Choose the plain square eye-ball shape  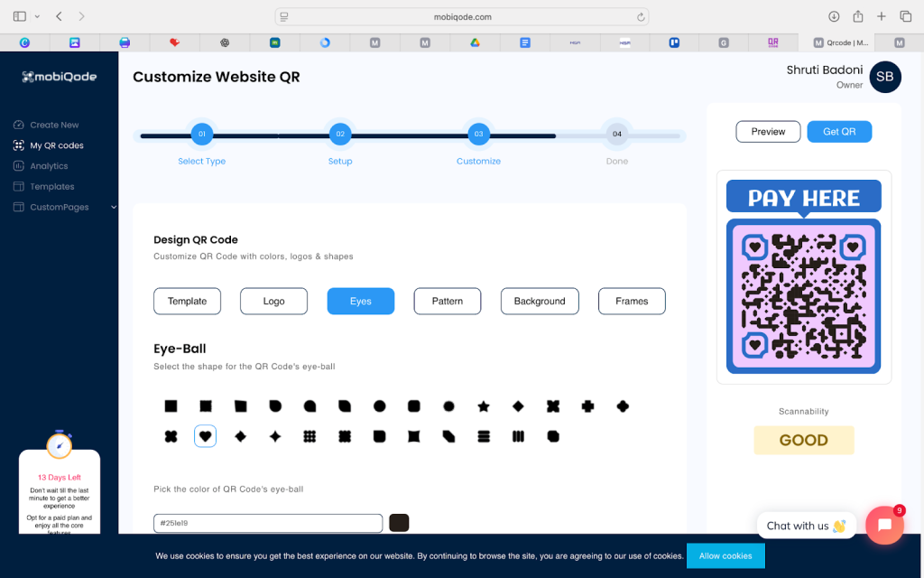click(x=171, y=406)
